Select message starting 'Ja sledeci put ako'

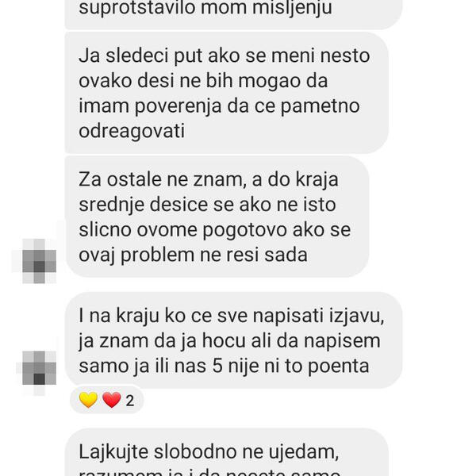click(226, 93)
